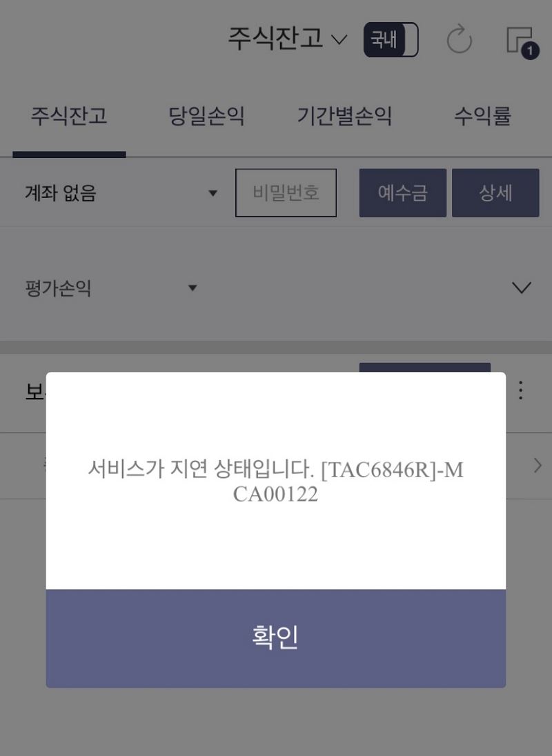The width and height of the screenshot is (552, 756).
Task: Switch to the 당일손익 tab
Action: coord(206,116)
